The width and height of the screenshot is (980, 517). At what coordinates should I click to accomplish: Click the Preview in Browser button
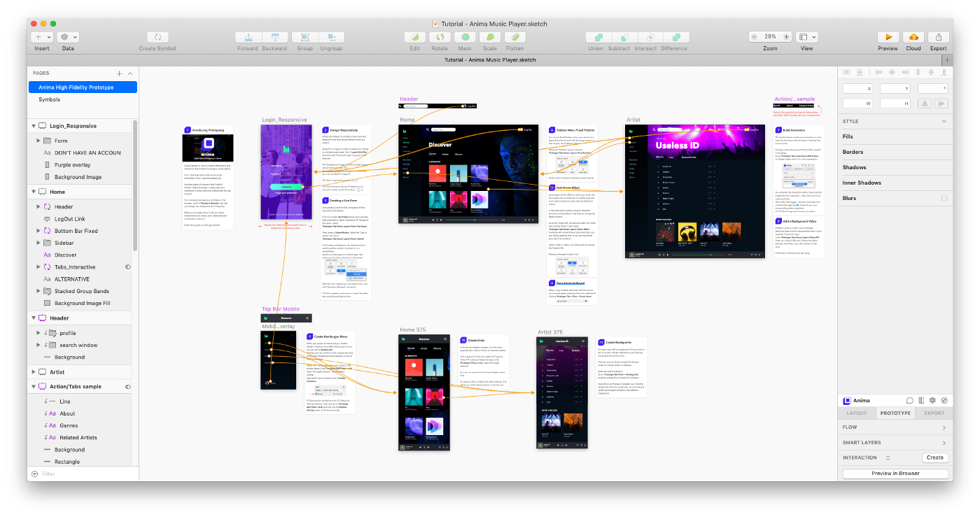pyautogui.click(x=895, y=474)
